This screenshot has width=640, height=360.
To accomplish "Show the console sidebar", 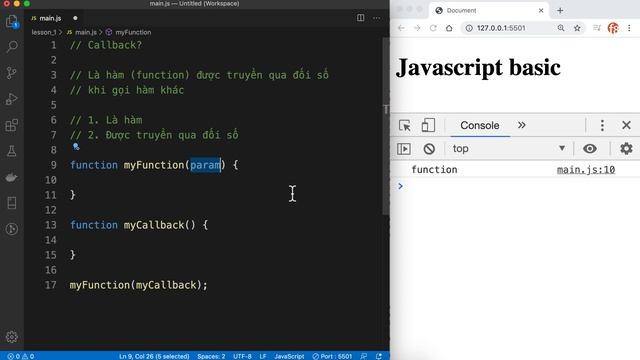I will [404, 149].
